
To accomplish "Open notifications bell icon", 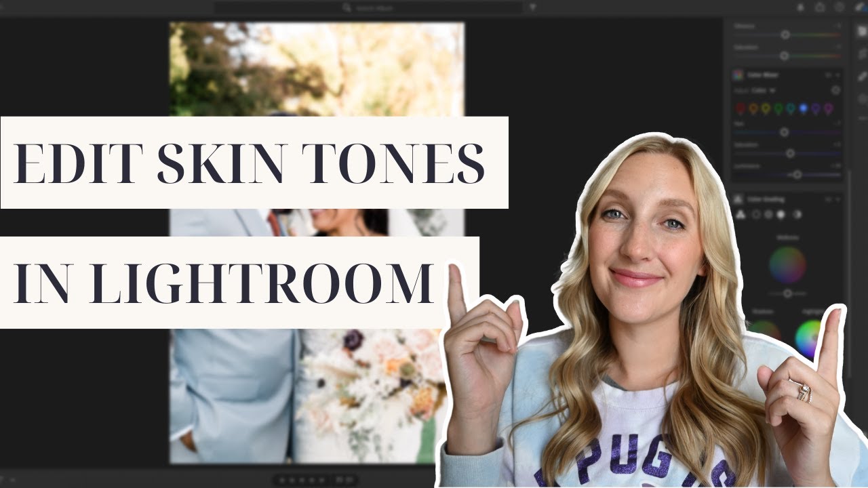I will 801,7.
